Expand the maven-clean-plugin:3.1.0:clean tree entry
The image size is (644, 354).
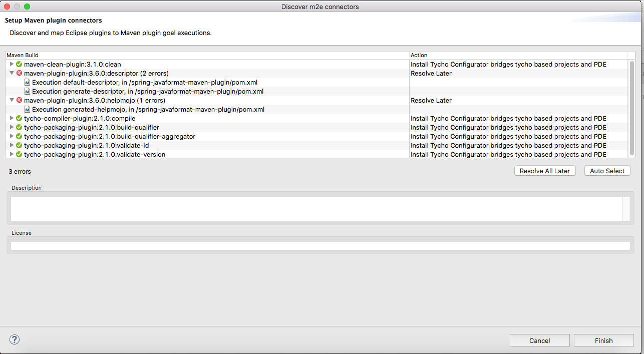[11, 64]
